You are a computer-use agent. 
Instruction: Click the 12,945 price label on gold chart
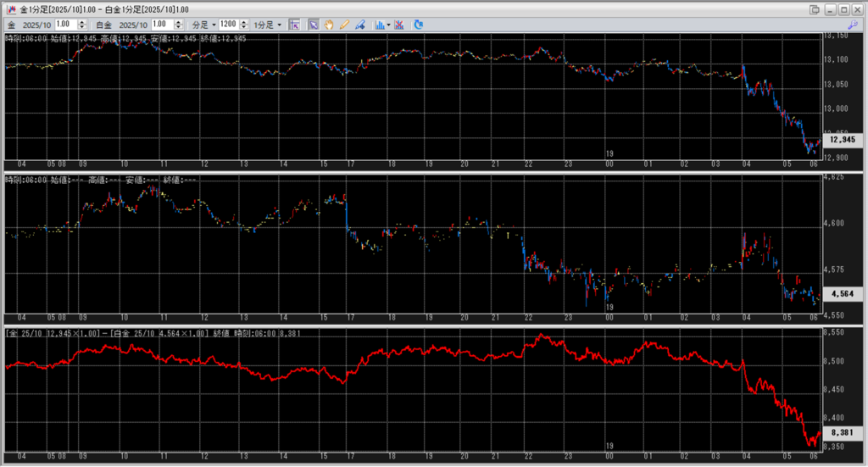[x=843, y=139]
